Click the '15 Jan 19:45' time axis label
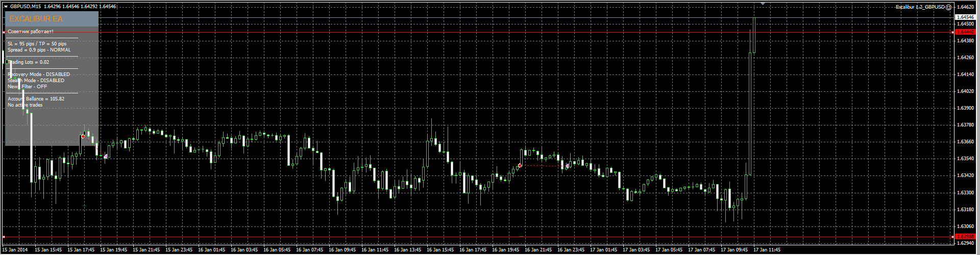The height and width of the screenshot is (255, 980). (114, 250)
